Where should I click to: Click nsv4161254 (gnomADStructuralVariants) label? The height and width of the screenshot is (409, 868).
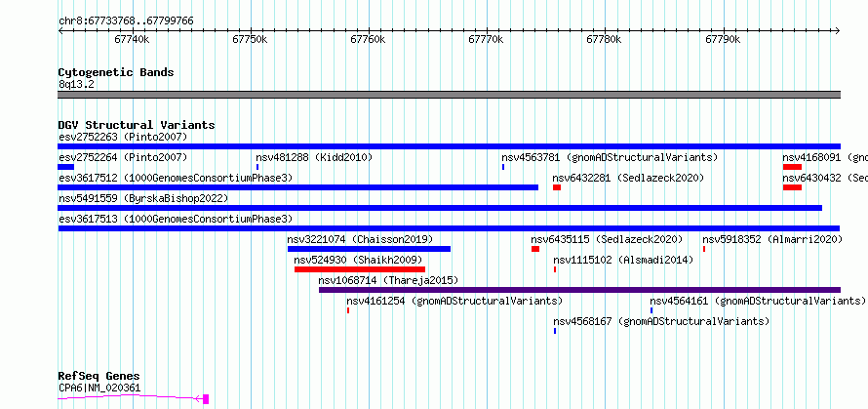(x=454, y=301)
